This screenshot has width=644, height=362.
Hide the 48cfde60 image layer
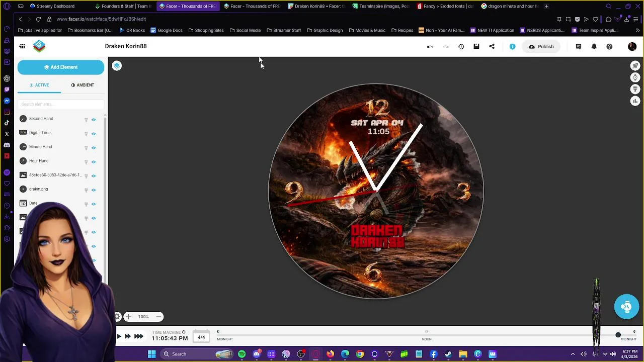tap(94, 176)
